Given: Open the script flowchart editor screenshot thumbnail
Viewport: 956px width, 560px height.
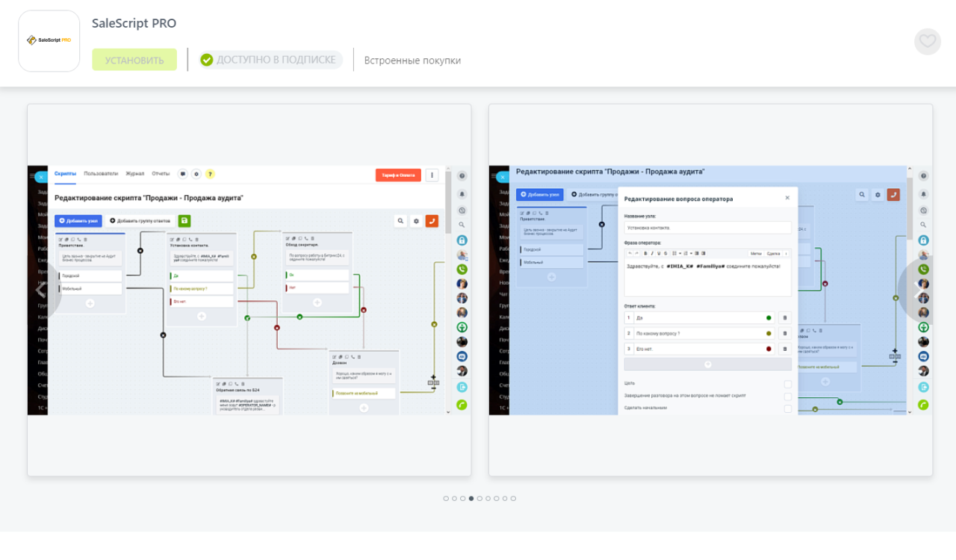Looking at the screenshot, I should (x=249, y=290).
